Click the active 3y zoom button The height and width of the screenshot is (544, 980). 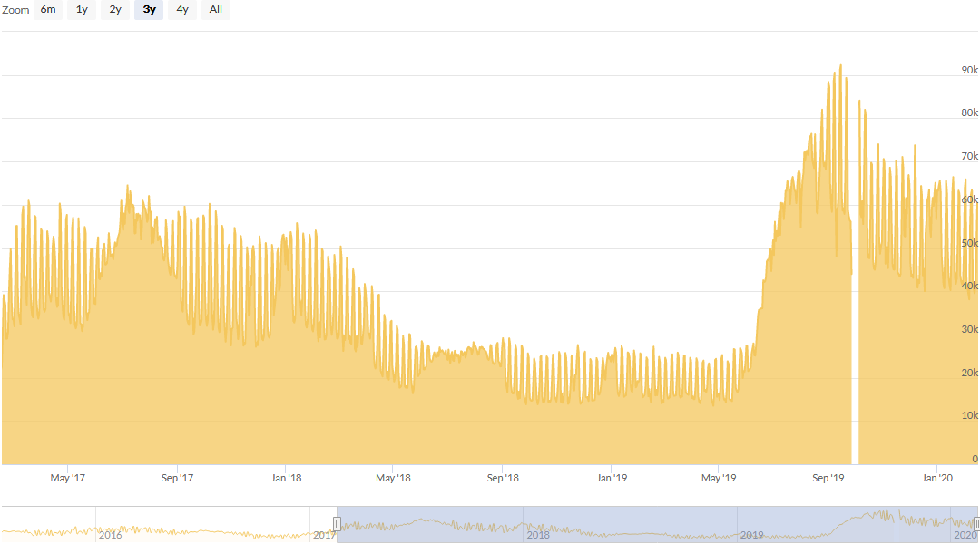149,9
